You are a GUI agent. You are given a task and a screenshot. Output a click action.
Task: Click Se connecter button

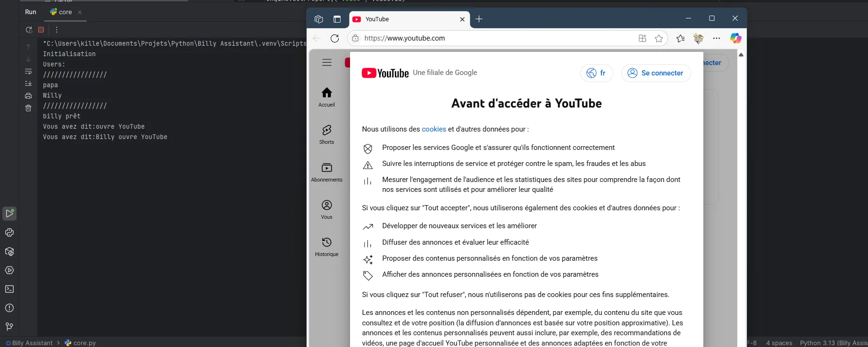click(x=656, y=73)
